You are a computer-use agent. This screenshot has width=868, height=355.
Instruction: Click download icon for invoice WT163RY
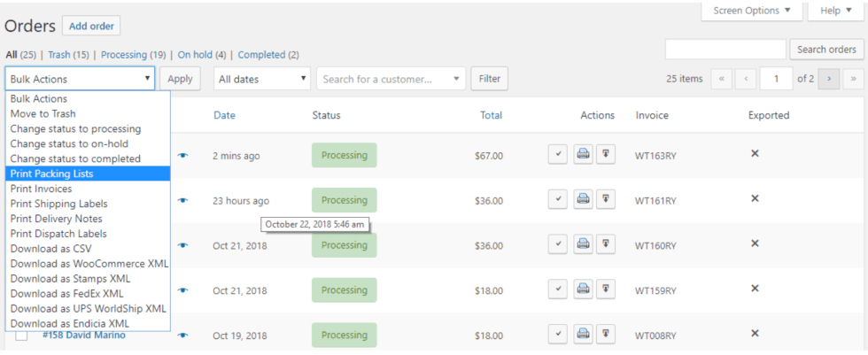click(606, 155)
